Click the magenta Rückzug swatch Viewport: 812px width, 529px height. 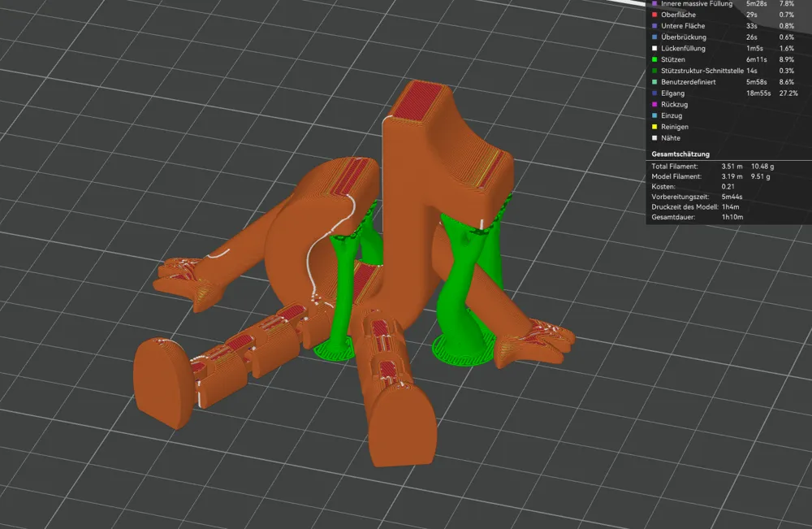(x=654, y=105)
